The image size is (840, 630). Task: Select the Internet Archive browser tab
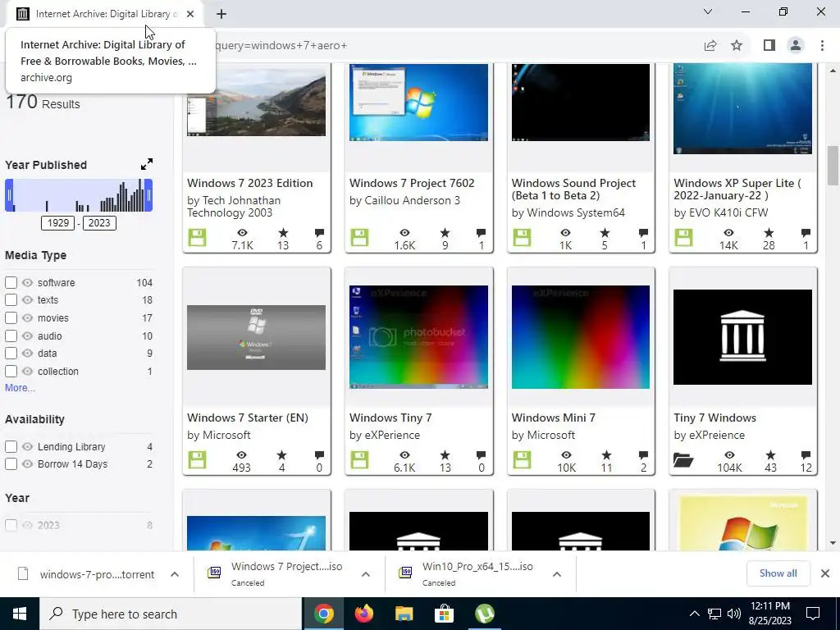[x=104, y=14]
